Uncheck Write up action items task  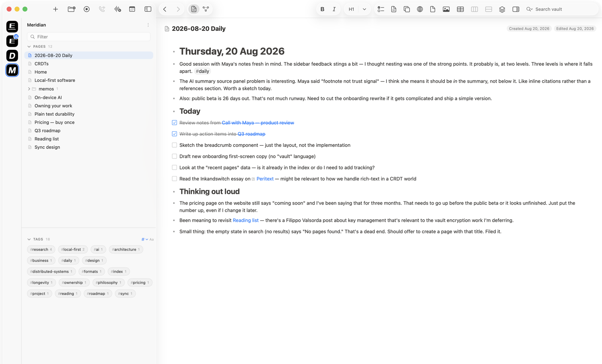[174, 134]
